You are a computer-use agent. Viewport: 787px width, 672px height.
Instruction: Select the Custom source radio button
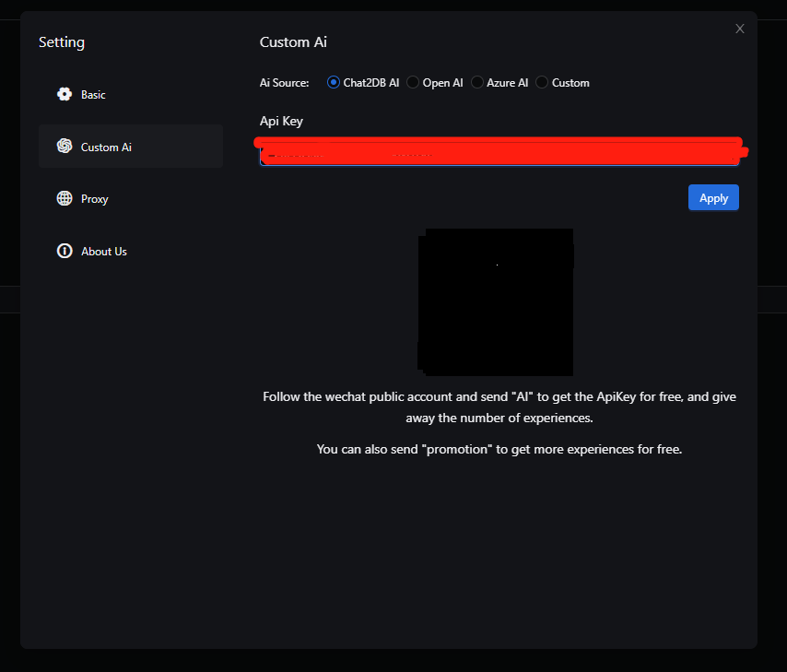[542, 82]
